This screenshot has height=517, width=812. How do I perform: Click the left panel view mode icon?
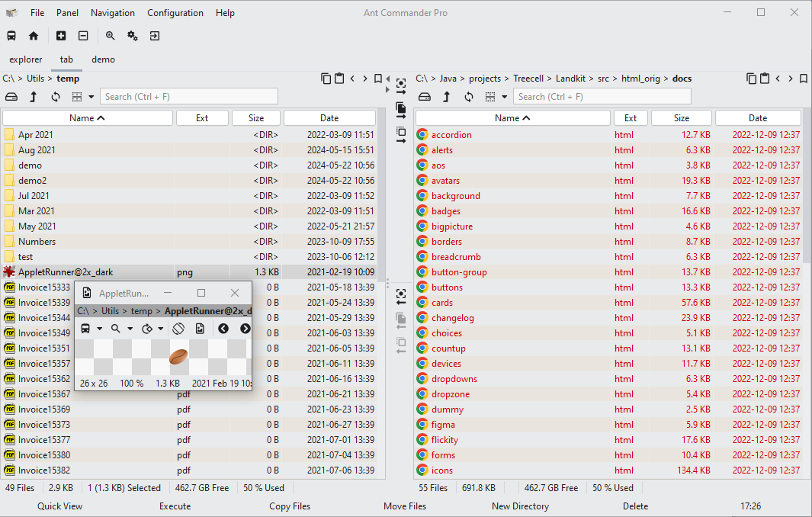tap(77, 97)
